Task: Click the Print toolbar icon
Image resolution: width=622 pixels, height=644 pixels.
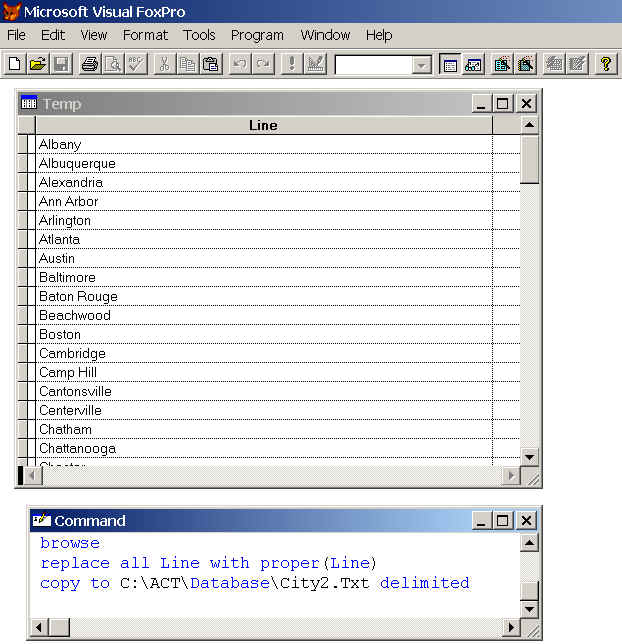Action: 90,64
